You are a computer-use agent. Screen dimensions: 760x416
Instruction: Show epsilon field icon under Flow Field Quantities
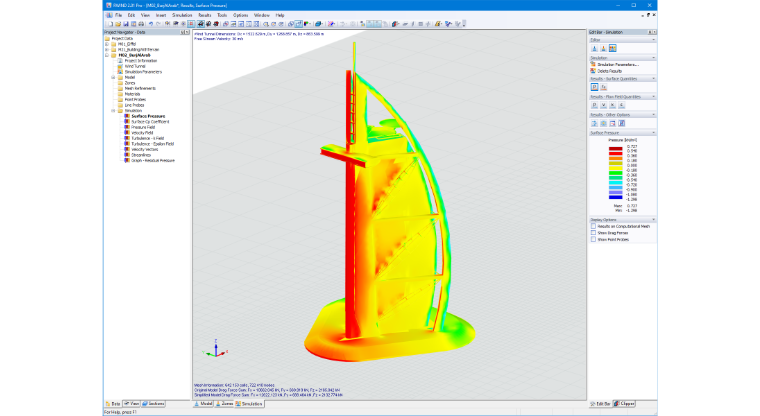coord(621,105)
